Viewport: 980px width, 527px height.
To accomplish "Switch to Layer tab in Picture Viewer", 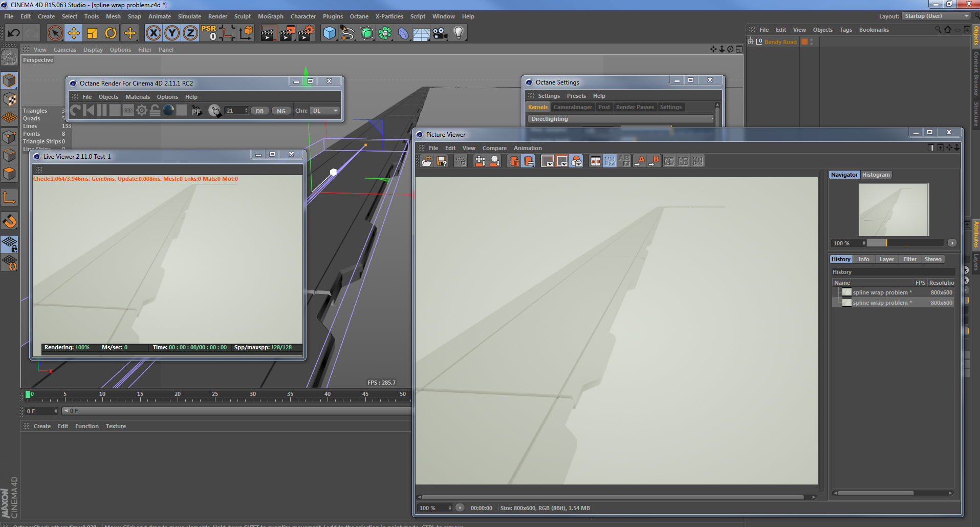I will click(x=886, y=259).
